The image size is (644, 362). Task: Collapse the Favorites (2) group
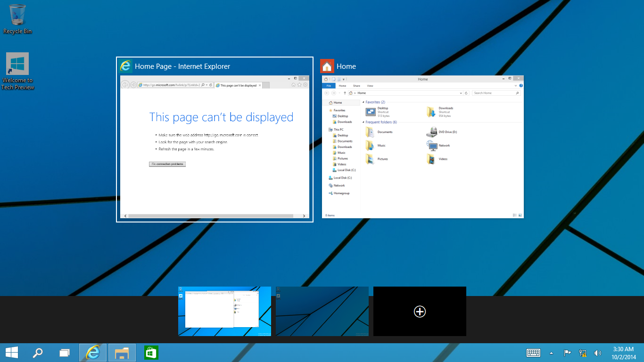[x=363, y=102]
